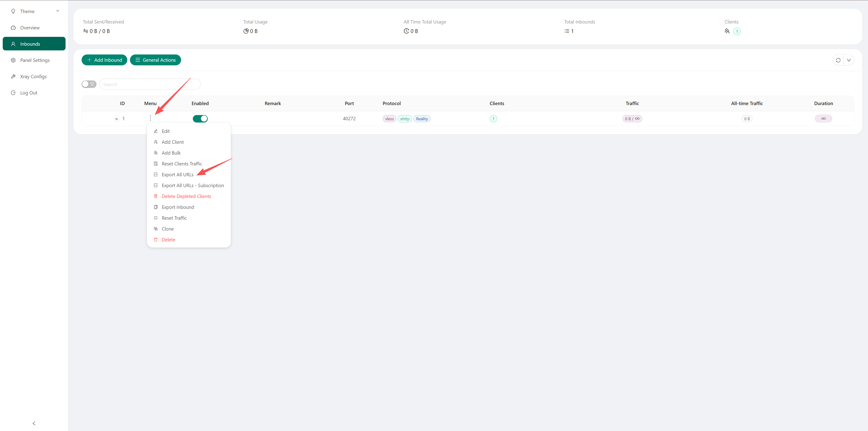Click the Panel Settings gear icon
This screenshot has width=868, height=431.
[x=13, y=60]
